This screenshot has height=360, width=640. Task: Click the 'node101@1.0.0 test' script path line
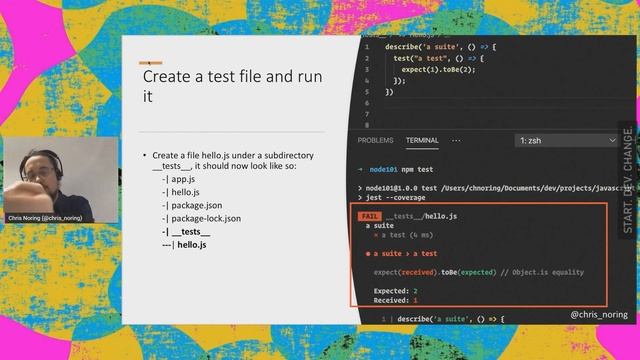496,188
